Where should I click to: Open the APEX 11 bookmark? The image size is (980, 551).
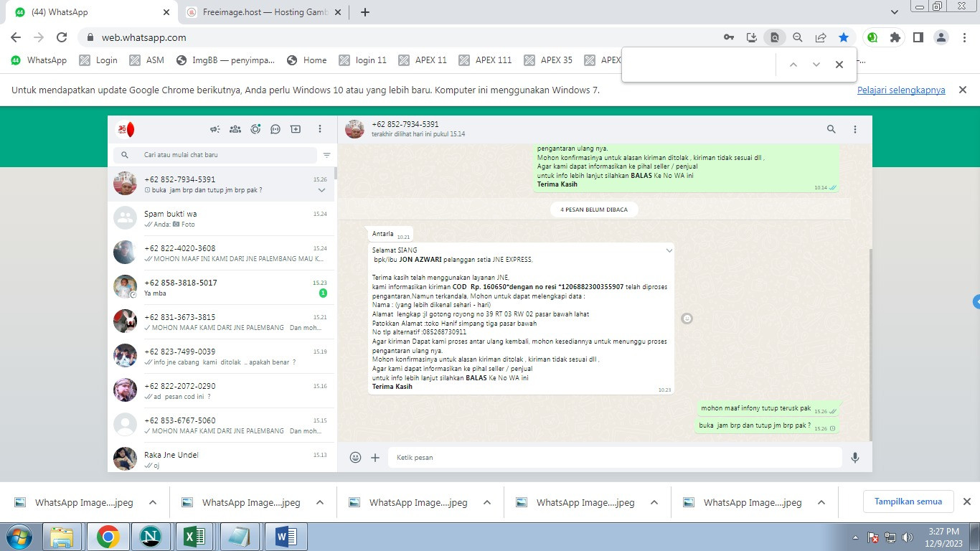point(423,60)
